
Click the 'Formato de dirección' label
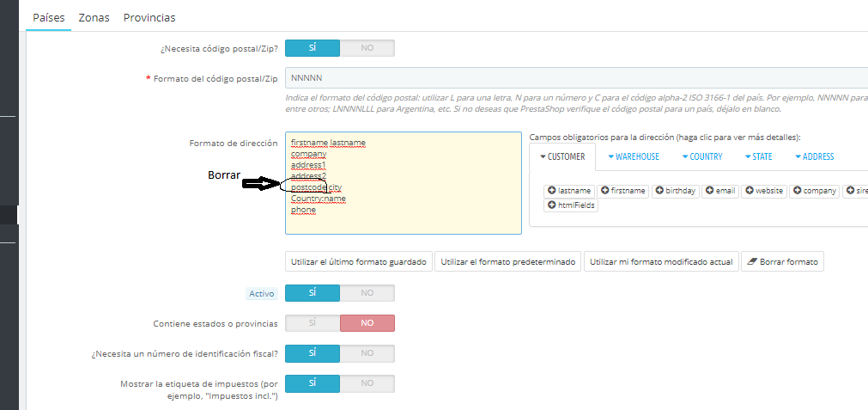pos(233,143)
